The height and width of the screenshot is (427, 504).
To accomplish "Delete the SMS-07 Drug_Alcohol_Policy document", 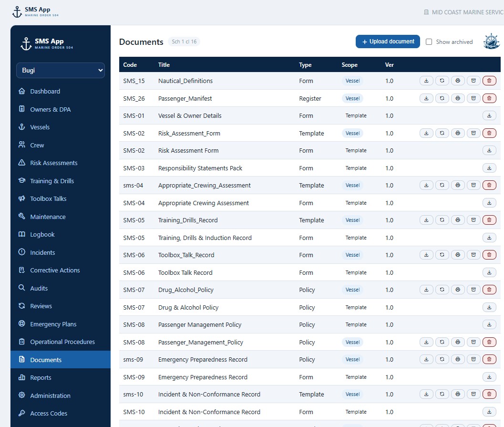I will [489, 290].
